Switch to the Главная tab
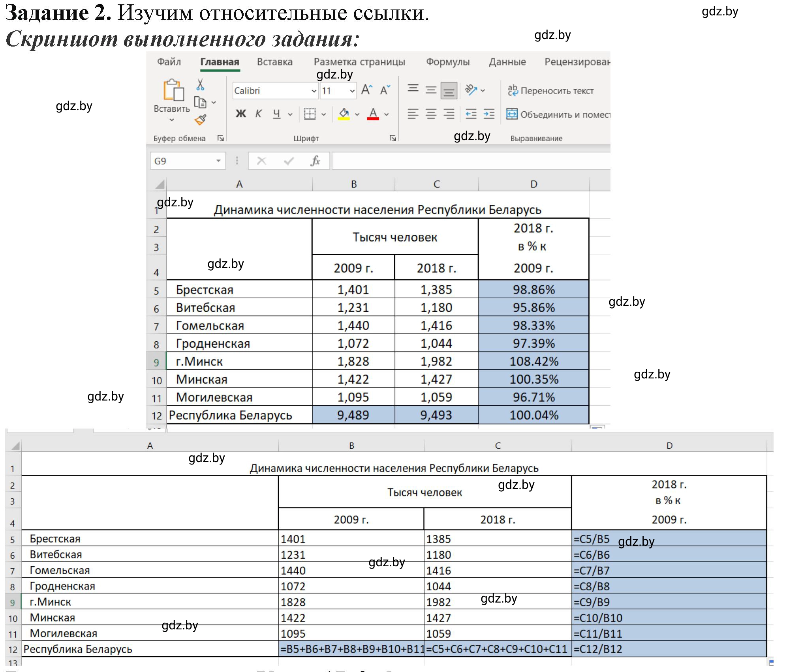This screenshot has height=672, width=787. 220,62
